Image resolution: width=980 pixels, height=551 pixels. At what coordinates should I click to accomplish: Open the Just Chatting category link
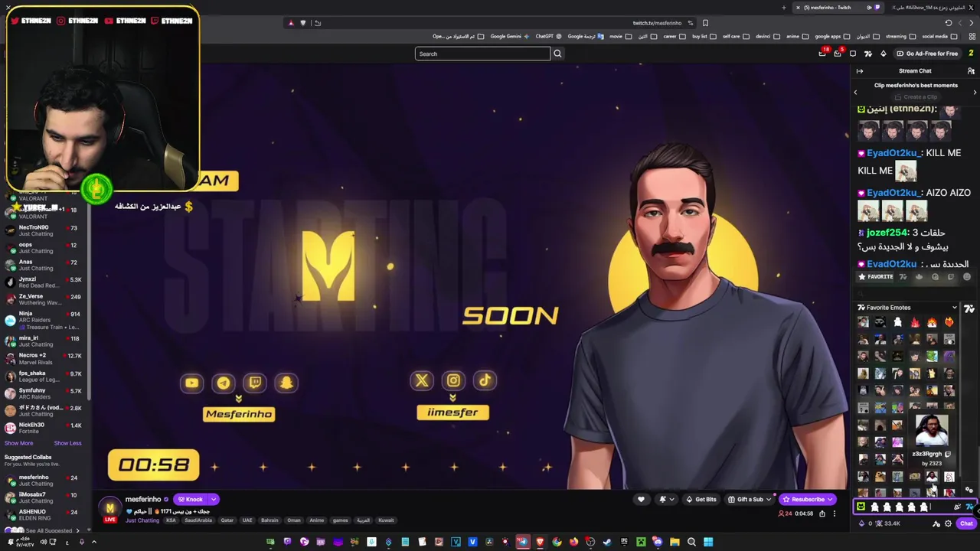click(142, 520)
